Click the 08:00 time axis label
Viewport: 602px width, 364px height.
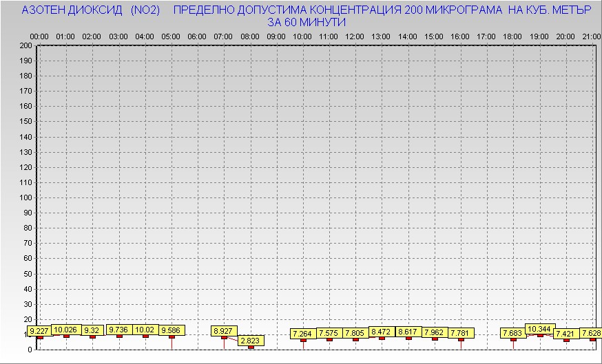[x=250, y=36]
